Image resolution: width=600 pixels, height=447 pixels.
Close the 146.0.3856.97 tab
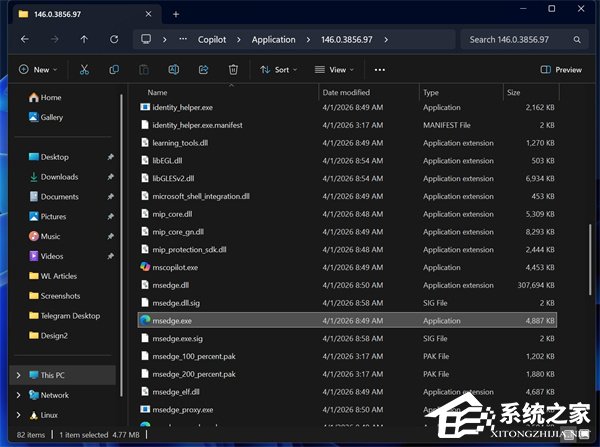(x=148, y=14)
